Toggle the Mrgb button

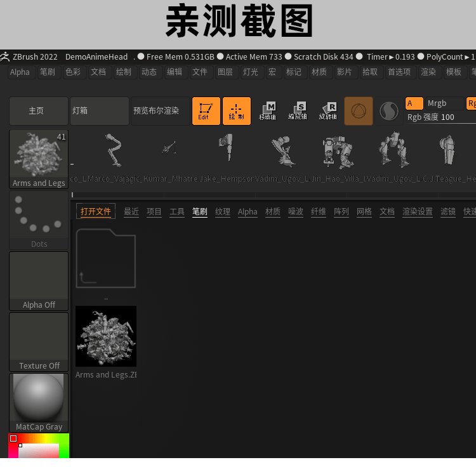coord(444,103)
